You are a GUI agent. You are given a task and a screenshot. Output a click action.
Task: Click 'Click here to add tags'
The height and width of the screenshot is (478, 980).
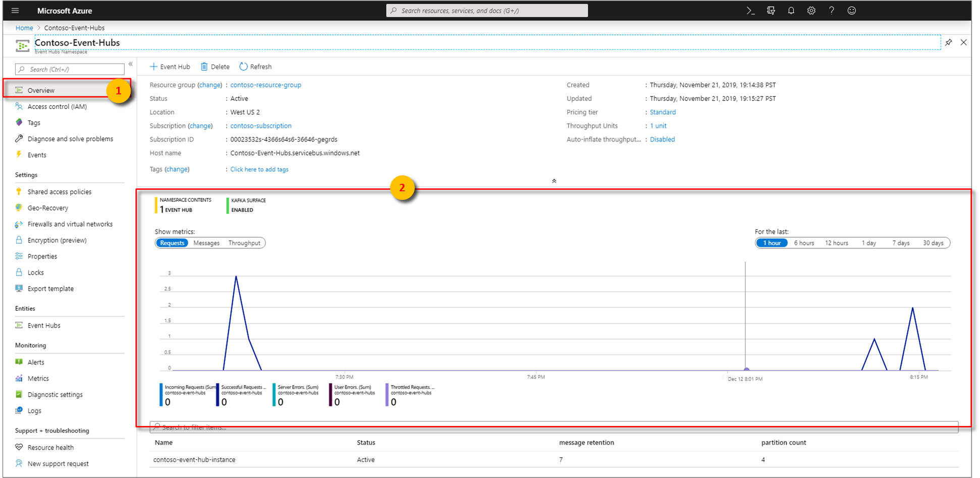[259, 169]
